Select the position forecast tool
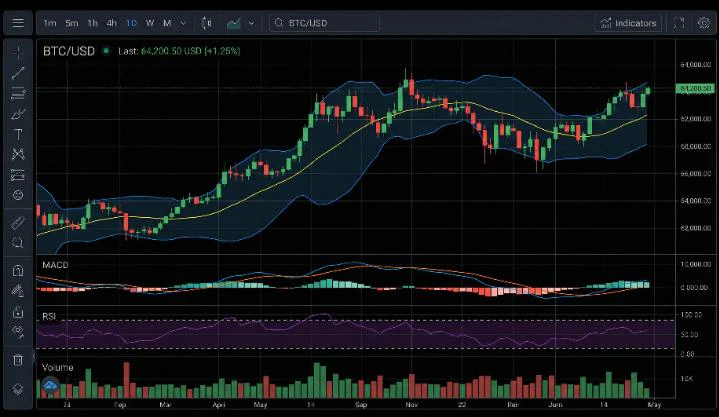The height and width of the screenshot is (417, 719). [18, 175]
